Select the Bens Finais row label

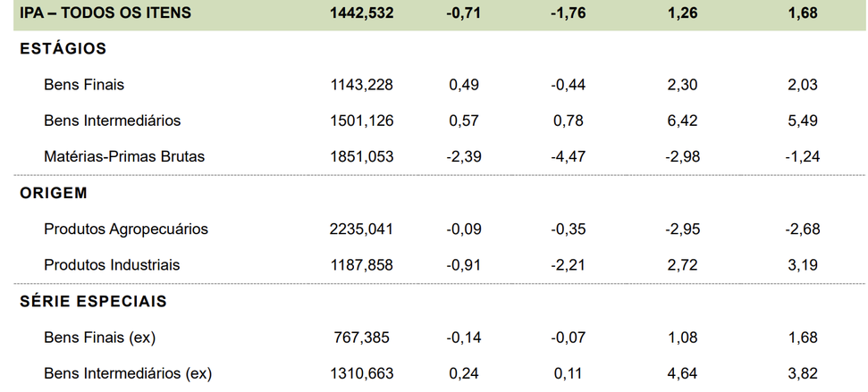(84, 85)
